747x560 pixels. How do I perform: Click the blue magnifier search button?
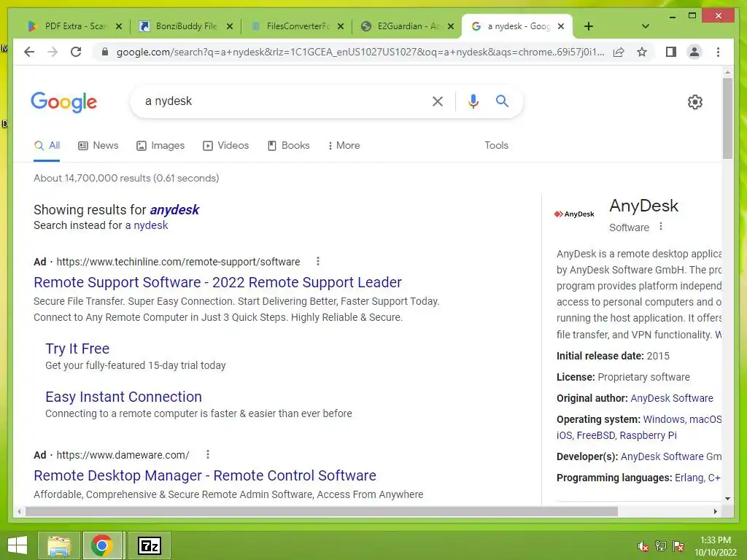point(502,101)
